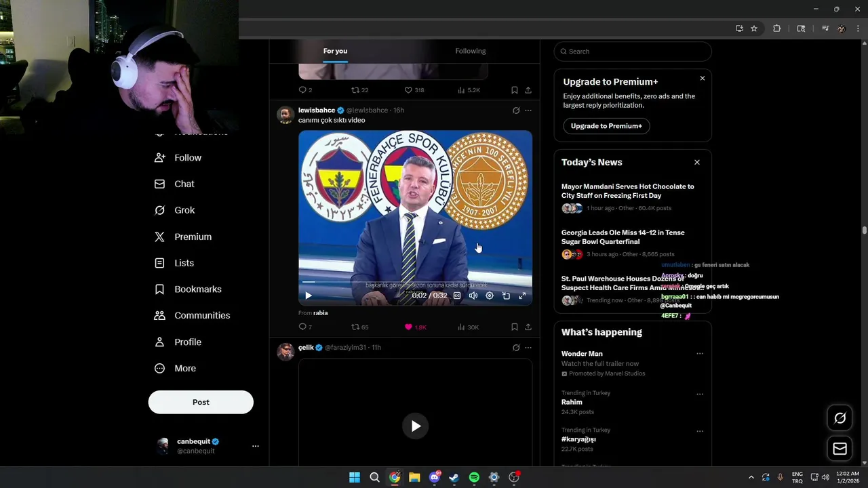View analytics of post with 5.2K views
Viewport: 868px width, 488px height.
click(469, 90)
